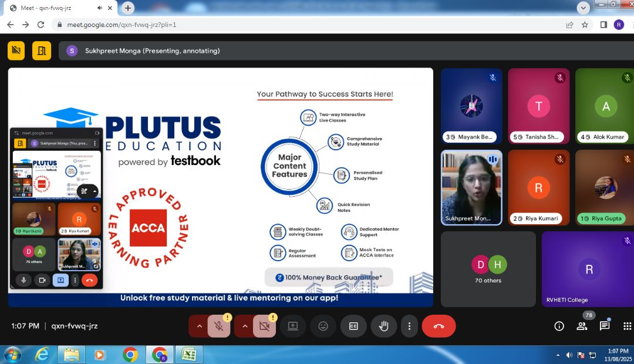Raise hand in the meeting

click(384, 326)
